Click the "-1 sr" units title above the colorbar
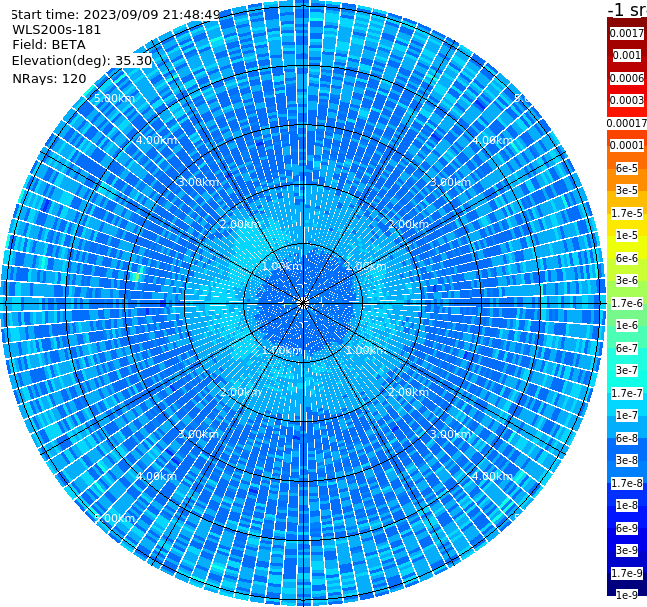Image resolution: width=647 pixels, height=607 pixels. click(627, 9)
